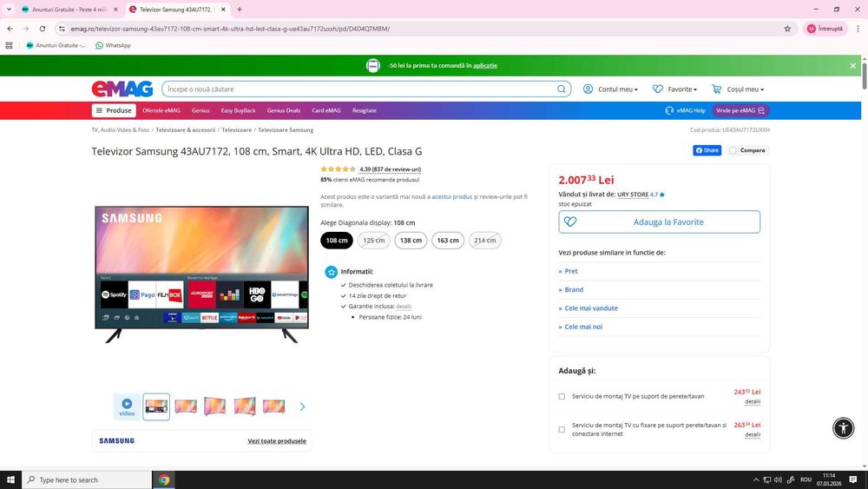This screenshot has height=489, width=868.
Task: Open Chrome menu three dots
Action: [x=858, y=29]
